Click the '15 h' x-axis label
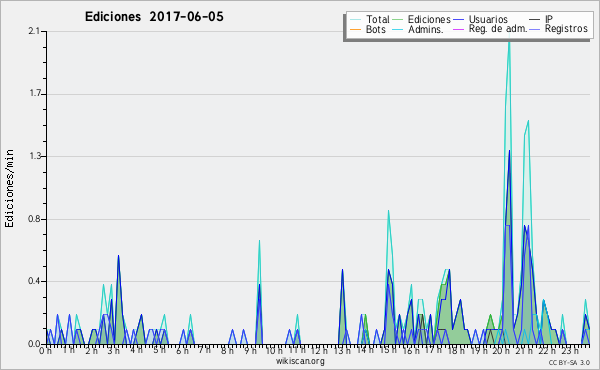This screenshot has height=370, width=600. point(388,351)
